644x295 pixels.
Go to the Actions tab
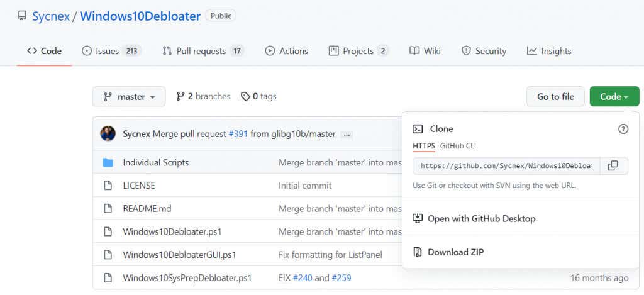click(x=287, y=51)
